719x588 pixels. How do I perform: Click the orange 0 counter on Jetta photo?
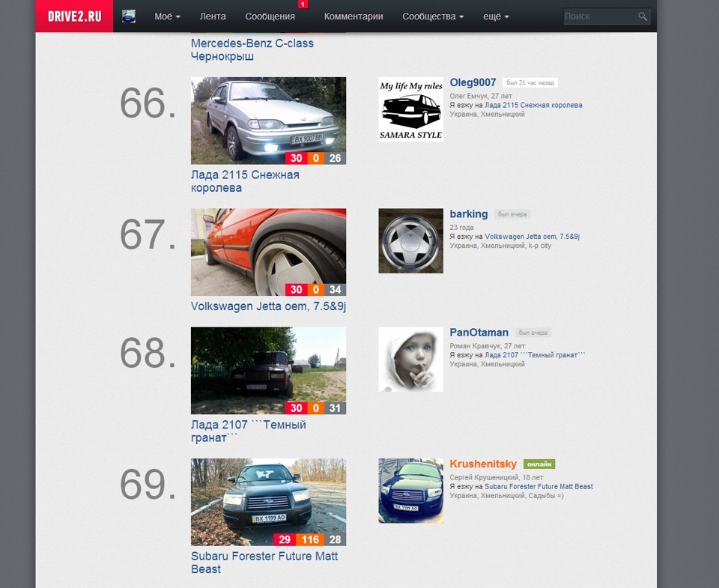point(315,290)
